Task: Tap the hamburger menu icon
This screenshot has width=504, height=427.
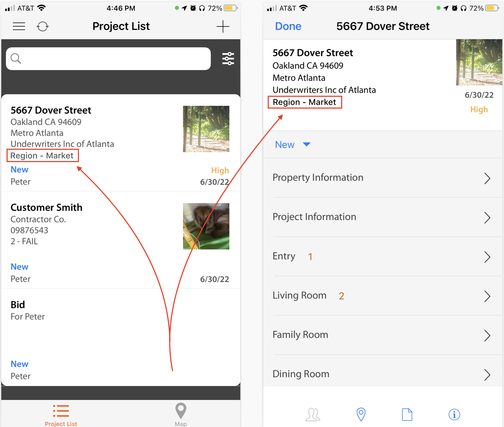Action: [x=19, y=26]
